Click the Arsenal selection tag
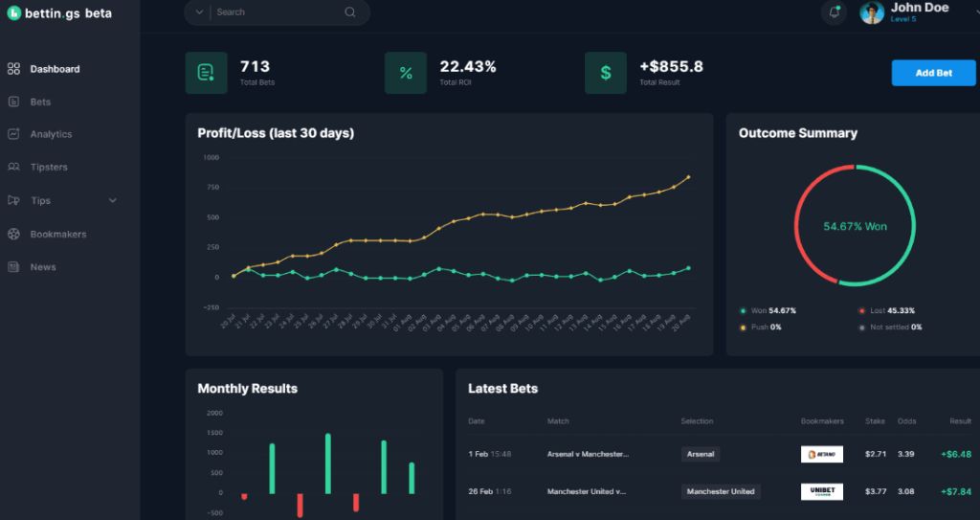The image size is (980, 520). (701, 454)
